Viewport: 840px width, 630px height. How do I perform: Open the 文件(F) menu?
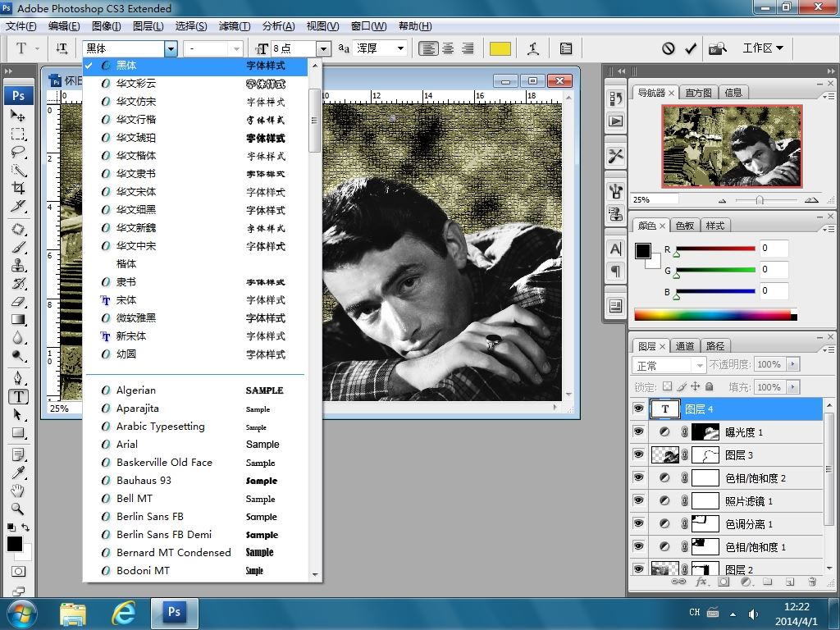click(21, 26)
